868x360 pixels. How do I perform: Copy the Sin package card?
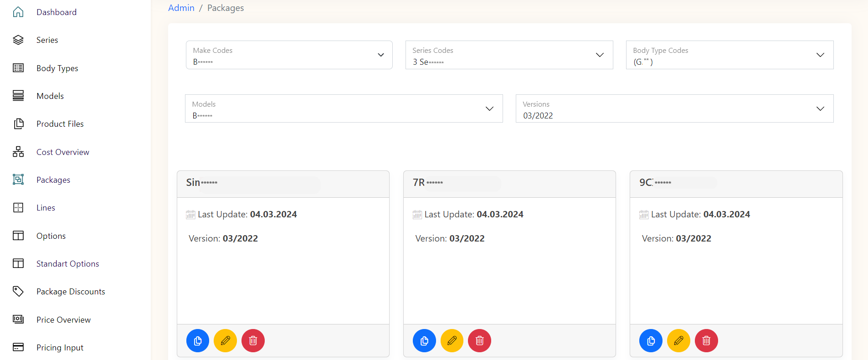[198, 341]
